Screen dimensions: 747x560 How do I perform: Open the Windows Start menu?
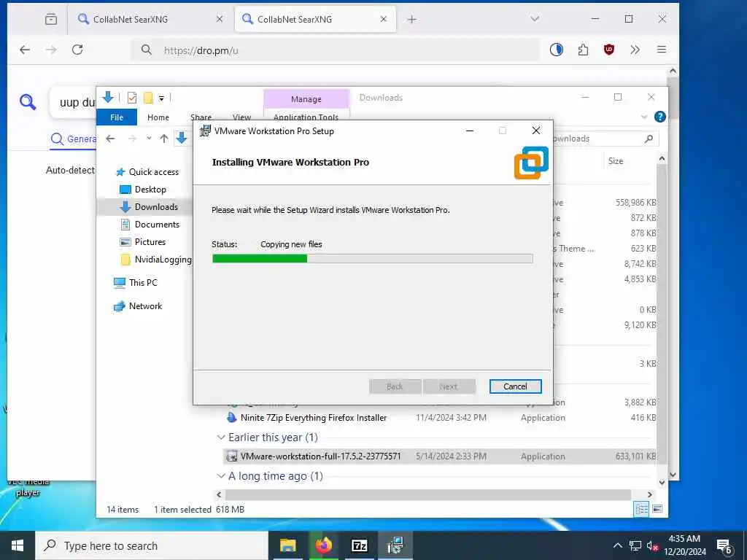18,545
